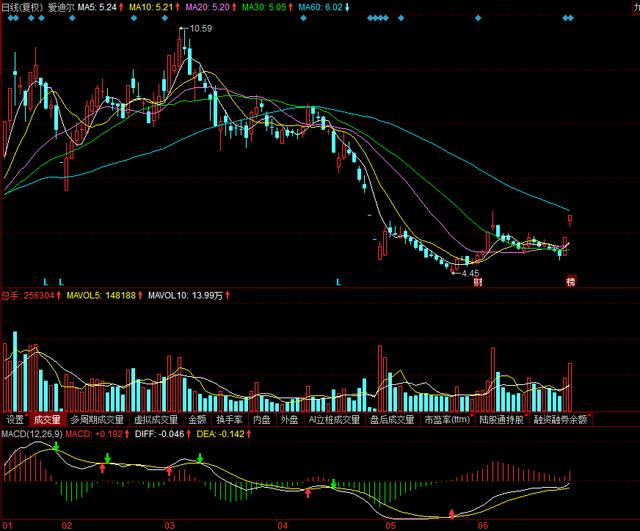Open the 日线(复权) period selector
640x531 pixels.
click(x=21, y=6)
